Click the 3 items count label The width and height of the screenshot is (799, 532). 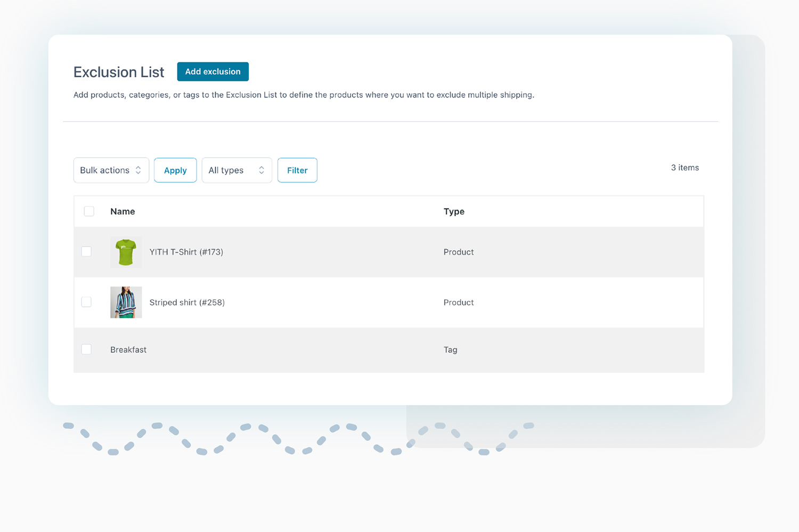(684, 168)
